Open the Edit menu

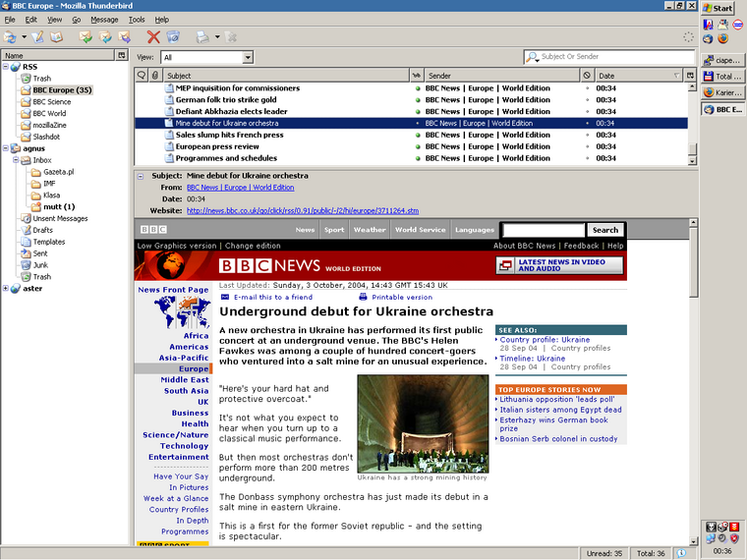(31, 20)
